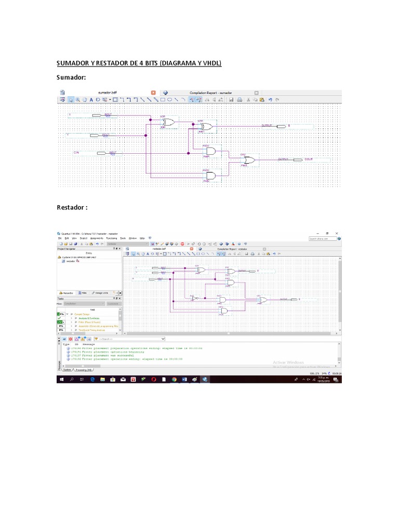Click the Windows Start button on taskbar

(61, 379)
